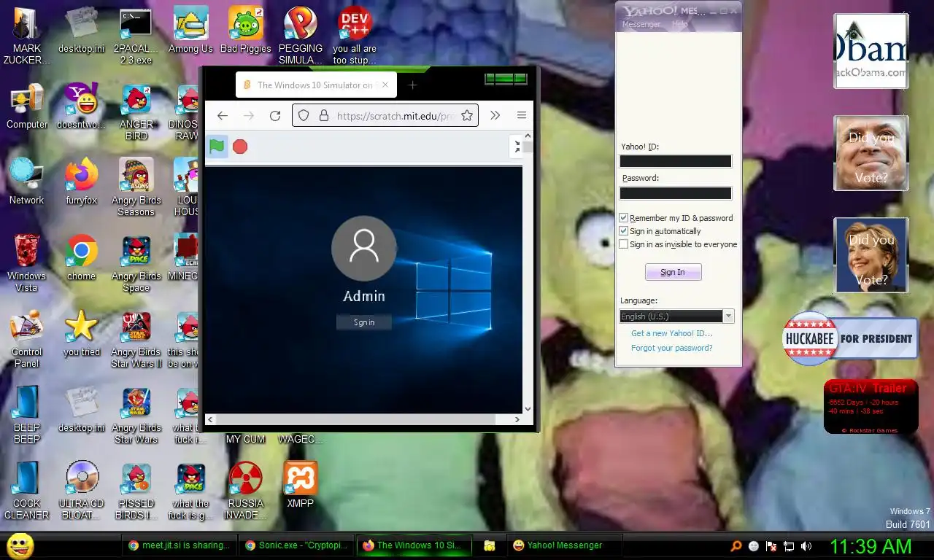Bookmark this page with the star
The image size is (934, 560).
467,115
